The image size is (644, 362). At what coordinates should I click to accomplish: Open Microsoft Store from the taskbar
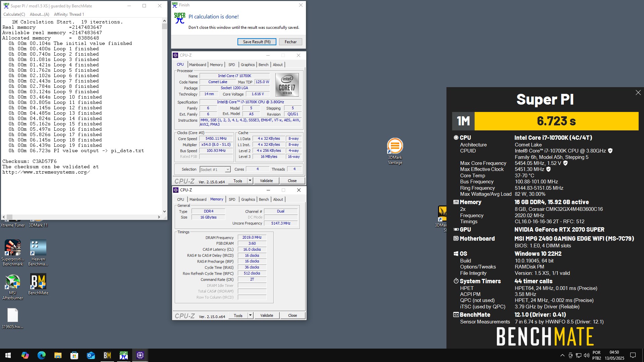[74, 355]
